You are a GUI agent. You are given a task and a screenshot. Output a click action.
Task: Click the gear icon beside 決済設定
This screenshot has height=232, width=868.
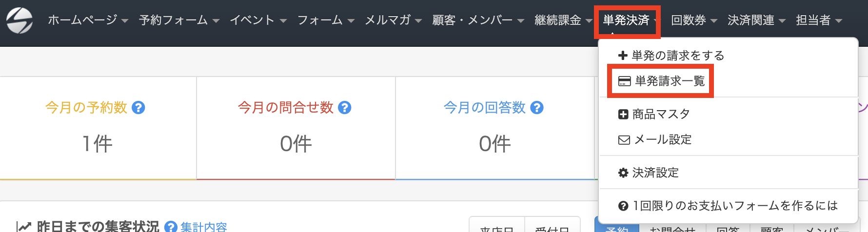623,173
